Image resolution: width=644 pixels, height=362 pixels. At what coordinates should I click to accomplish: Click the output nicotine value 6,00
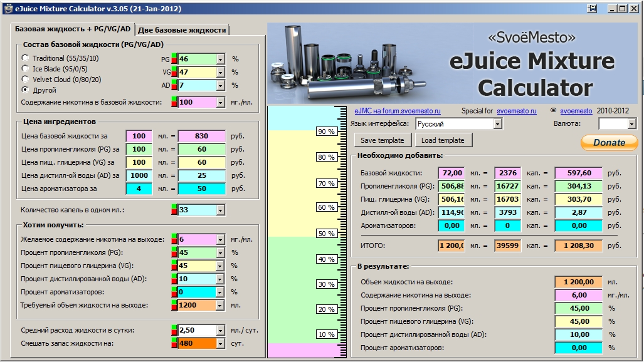pos(579,295)
